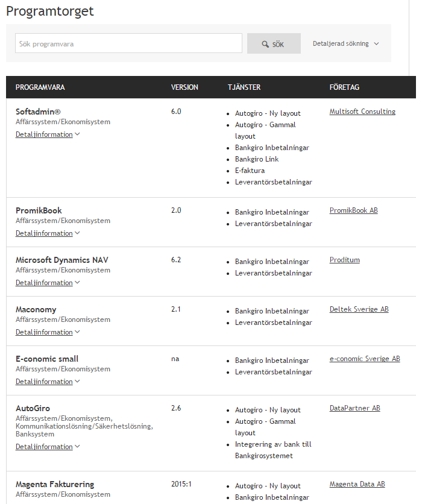Open the PromikBook AB link

(x=353, y=210)
